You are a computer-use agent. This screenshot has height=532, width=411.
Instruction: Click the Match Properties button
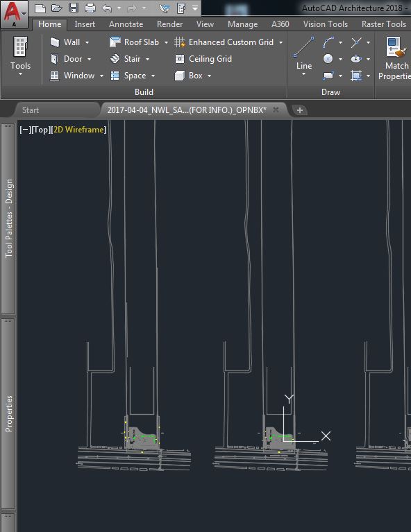coord(396,58)
